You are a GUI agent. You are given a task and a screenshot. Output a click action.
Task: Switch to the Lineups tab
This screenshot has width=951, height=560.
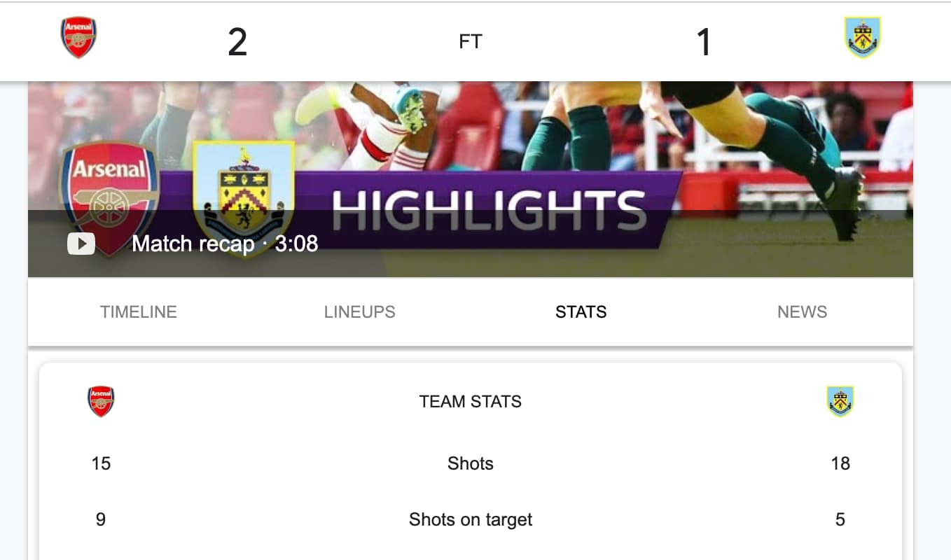coord(360,312)
